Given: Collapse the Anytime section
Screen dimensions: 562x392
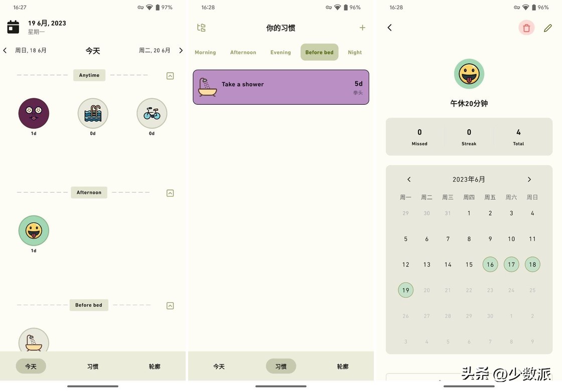Looking at the screenshot, I should click(170, 75).
